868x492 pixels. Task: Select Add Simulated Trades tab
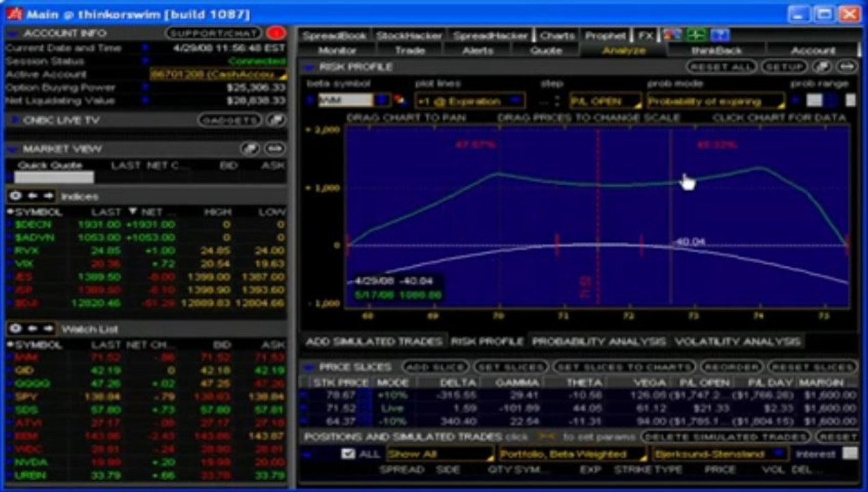(373, 341)
